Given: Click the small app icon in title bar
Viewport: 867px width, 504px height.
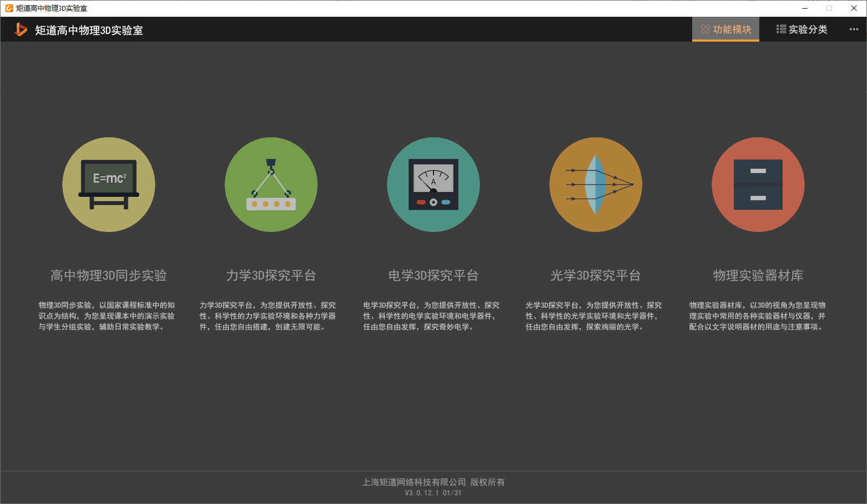Looking at the screenshot, I should (x=9, y=8).
